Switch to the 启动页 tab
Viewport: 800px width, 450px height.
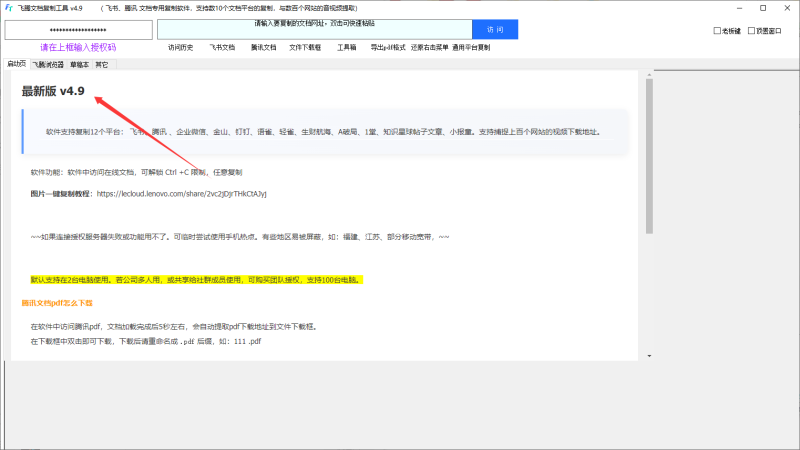(16, 64)
